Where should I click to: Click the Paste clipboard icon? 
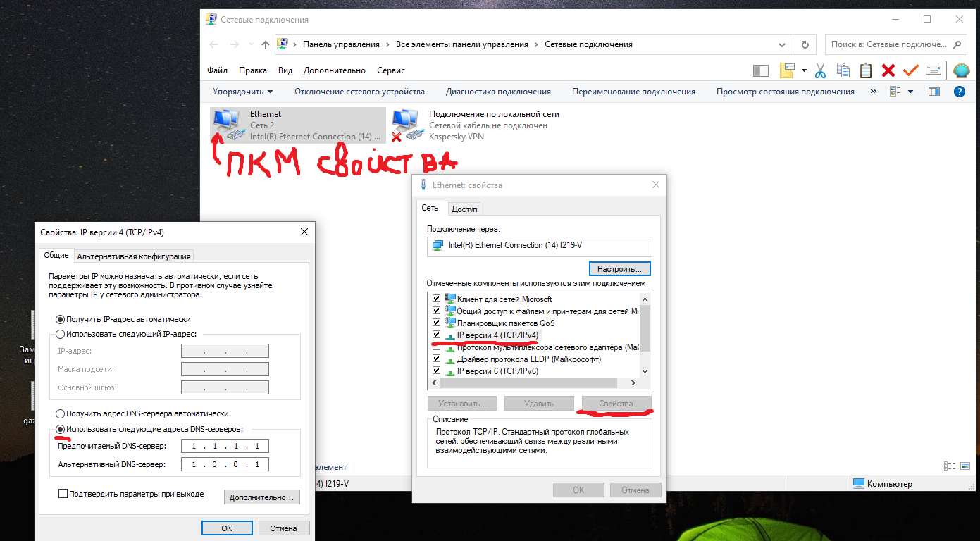click(x=865, y=70)
